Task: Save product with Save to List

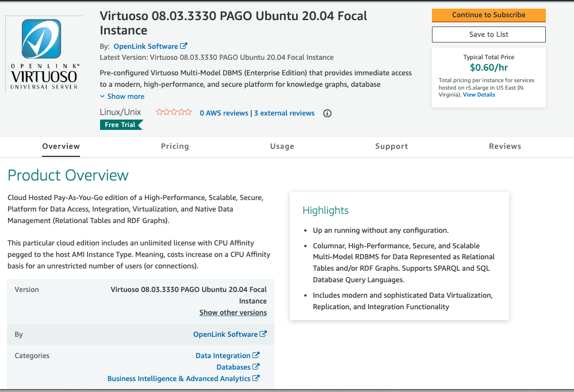Action: [x=489, y=34]
